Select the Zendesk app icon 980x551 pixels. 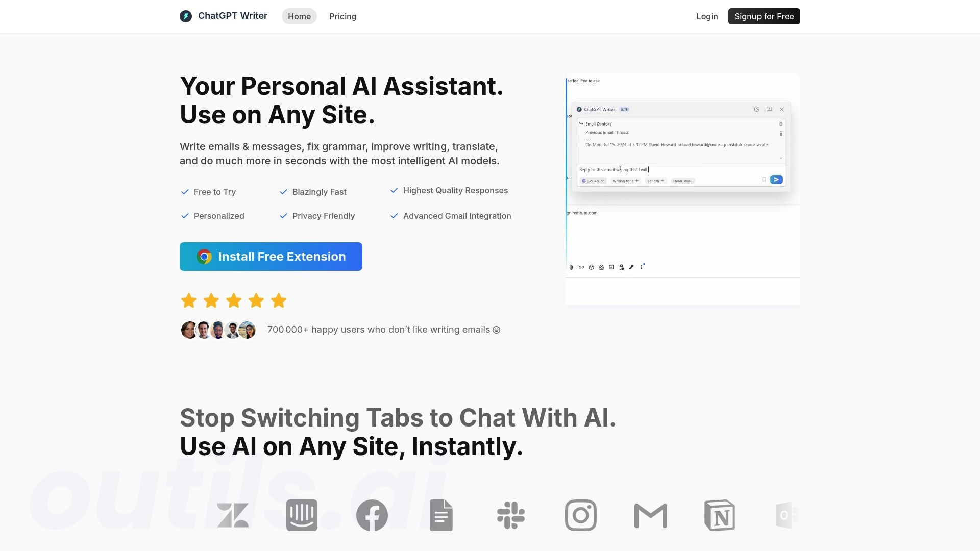(234, 515)
